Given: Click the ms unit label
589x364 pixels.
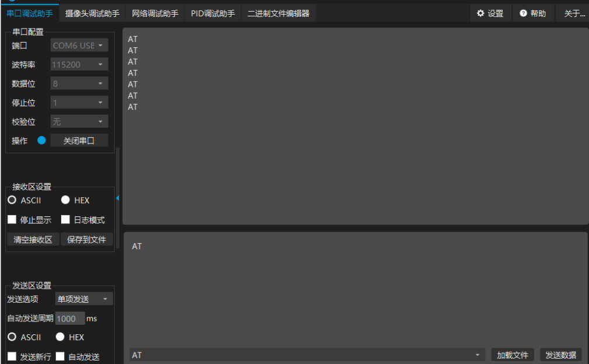Looking at the screenshot, I should 92,318.
